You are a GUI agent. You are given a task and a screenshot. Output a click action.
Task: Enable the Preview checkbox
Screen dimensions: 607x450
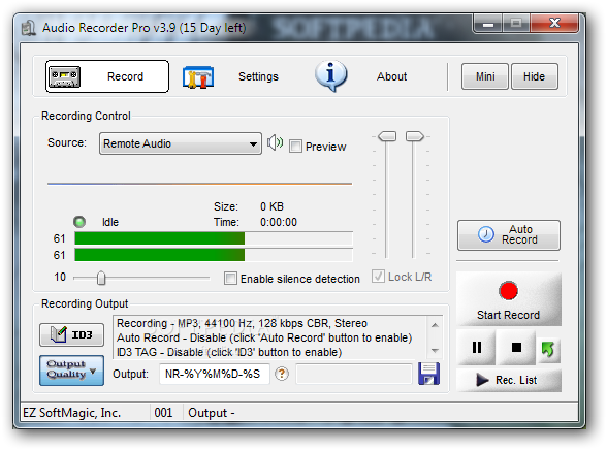coord(295,146)
